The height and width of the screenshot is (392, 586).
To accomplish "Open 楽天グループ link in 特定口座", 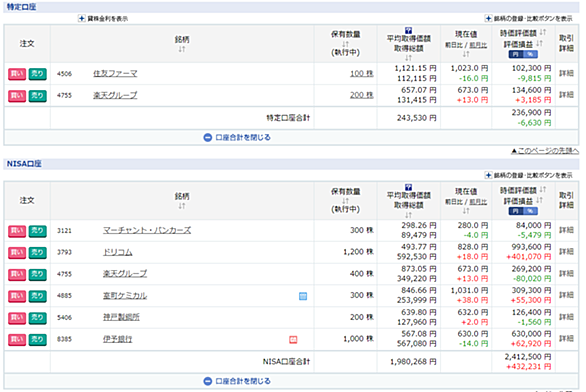I will pos(115,95).
